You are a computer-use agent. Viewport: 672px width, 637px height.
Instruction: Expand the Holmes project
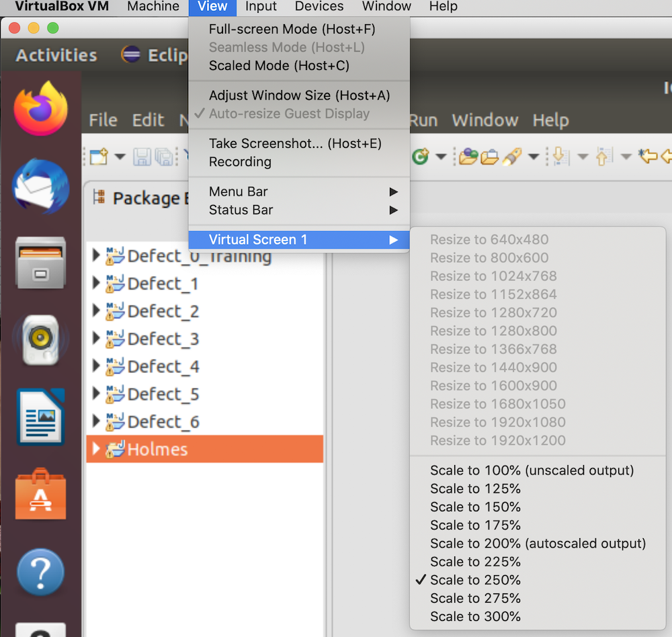pos(95,449)
